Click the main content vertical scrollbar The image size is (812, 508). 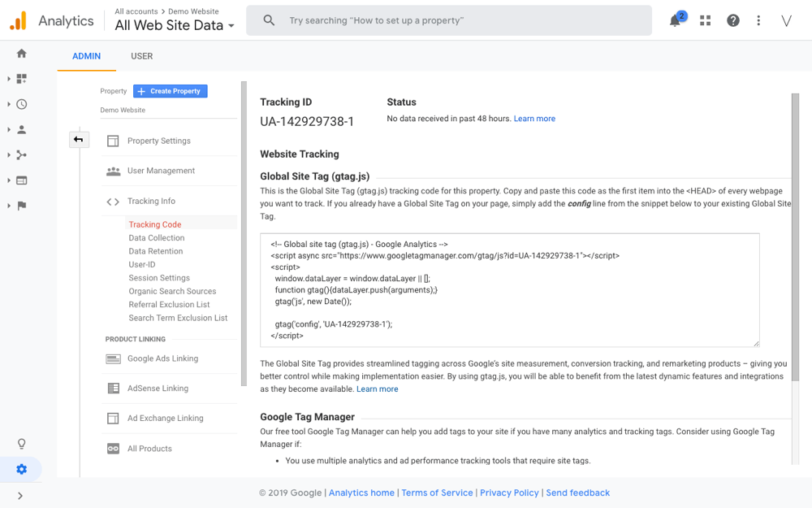coord(795,237)
